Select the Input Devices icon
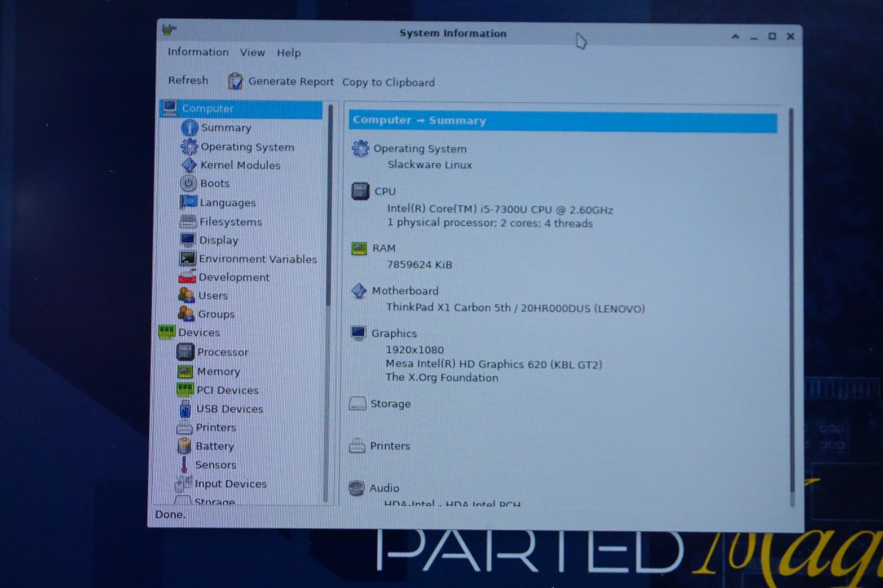 coord(183,484)
